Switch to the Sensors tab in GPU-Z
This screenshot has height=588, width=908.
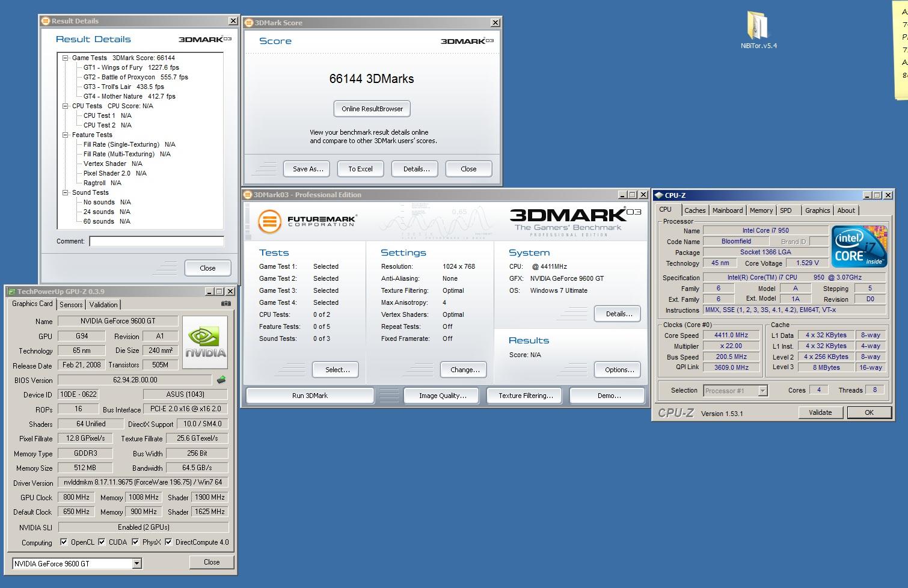71,305
